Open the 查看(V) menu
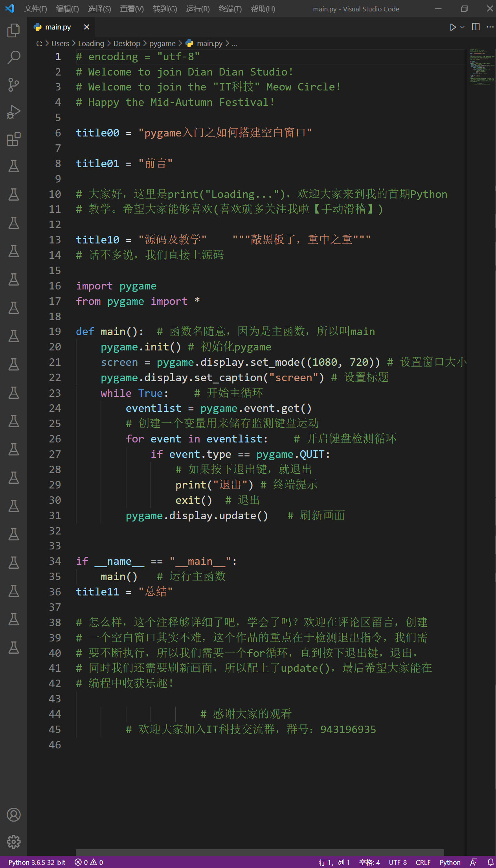 tap(132, 9)
